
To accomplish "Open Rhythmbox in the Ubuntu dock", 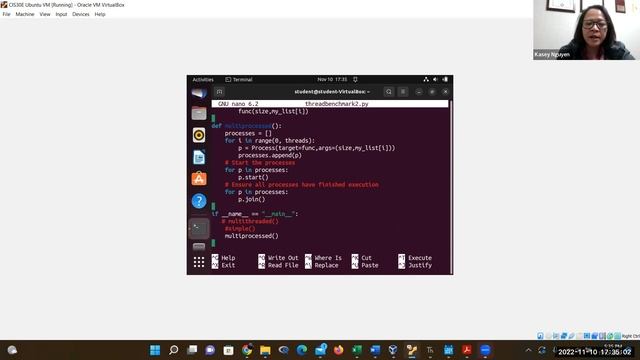I will tap(199, 135).
